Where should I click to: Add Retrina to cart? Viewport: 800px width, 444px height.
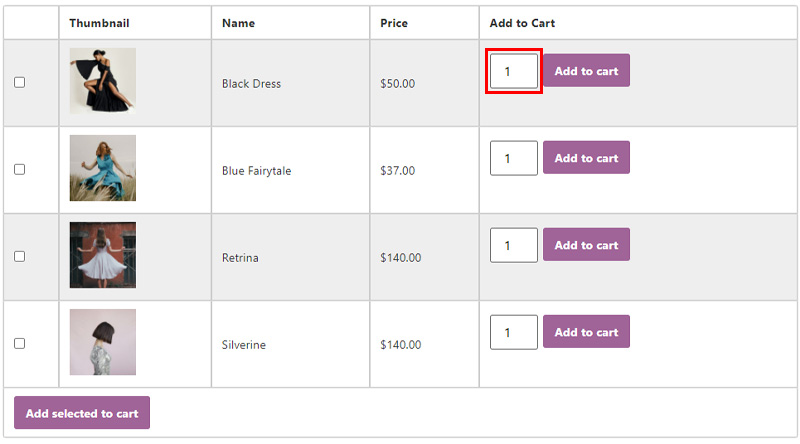point(586,244)
